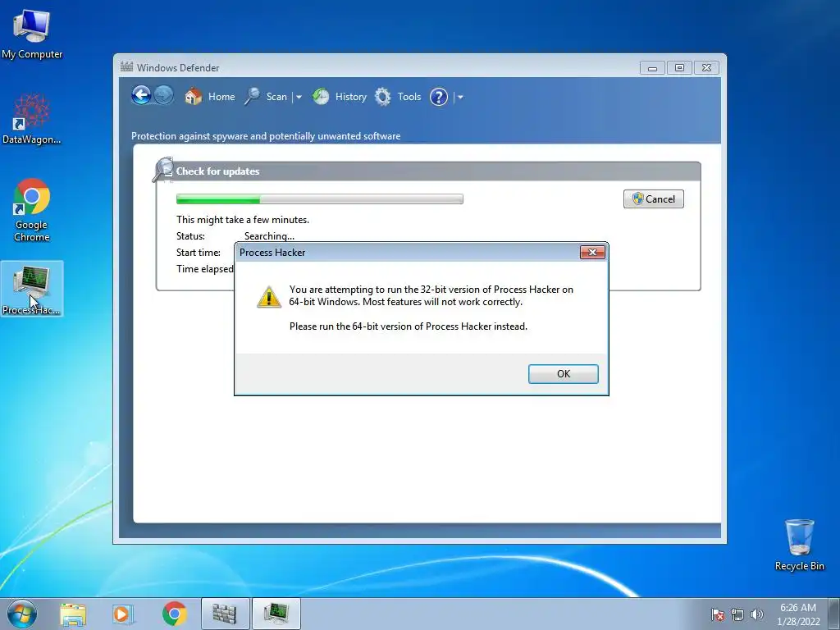Close the Process Hacker warning dialog
The height and width of the screenshot is (630, 840).
[x=592, y=253]
